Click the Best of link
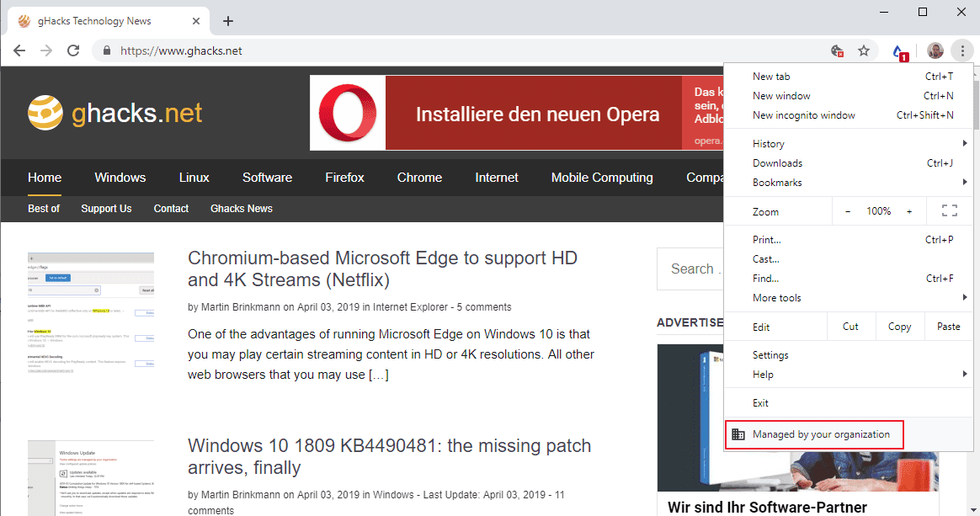The height and width of the screenshot is (516, 980). click(44, 209)
